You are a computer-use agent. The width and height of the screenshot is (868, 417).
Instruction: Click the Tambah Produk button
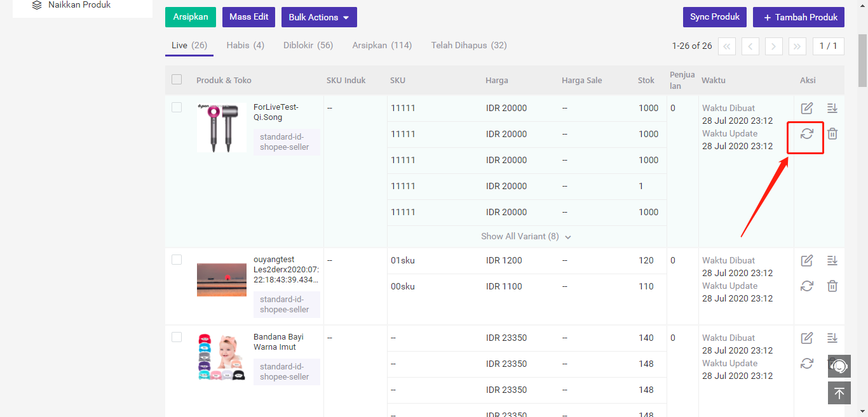pos(799,17)
